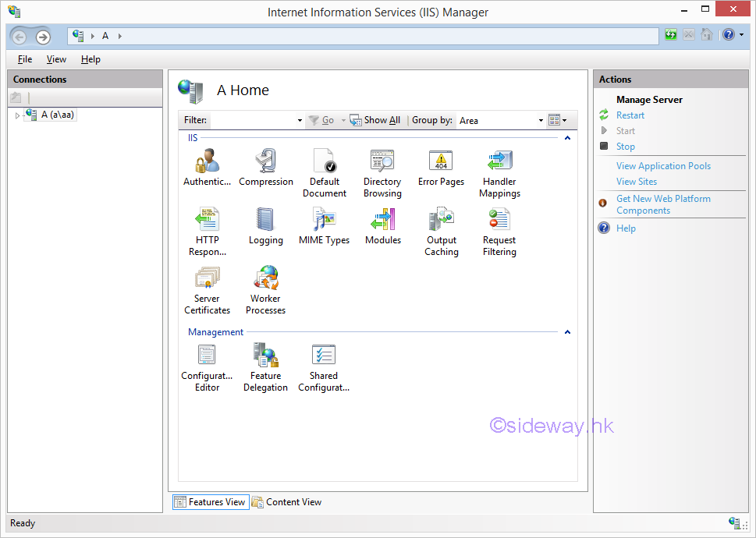756x538 pixels.
Task: Collapse the Management section group
Action: click(x=567, y=332)
